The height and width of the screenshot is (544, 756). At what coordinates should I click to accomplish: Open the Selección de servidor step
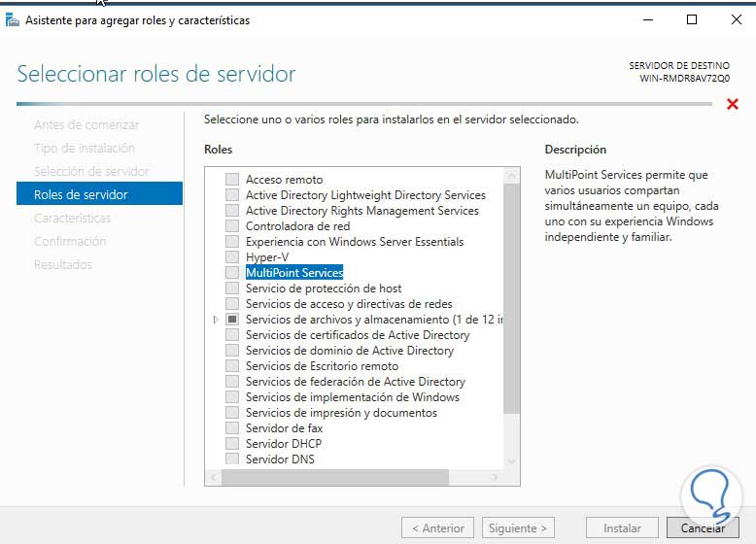click(91, 171)
